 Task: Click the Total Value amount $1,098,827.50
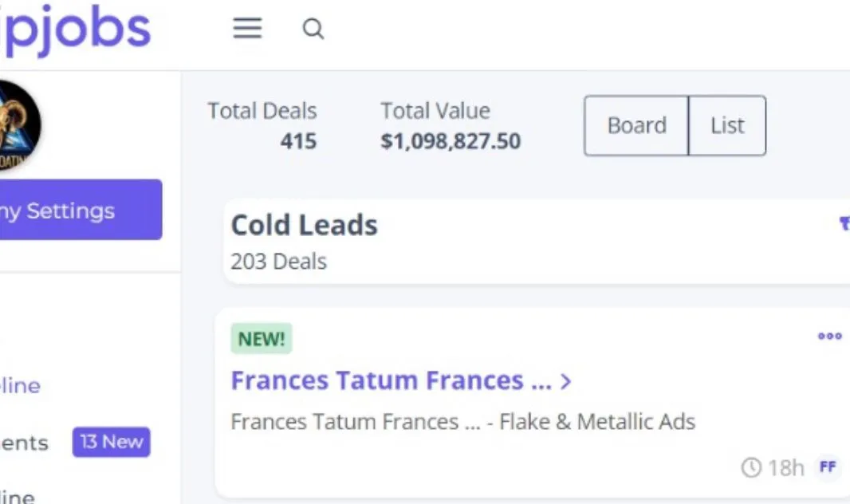click(x=451, y=142)
